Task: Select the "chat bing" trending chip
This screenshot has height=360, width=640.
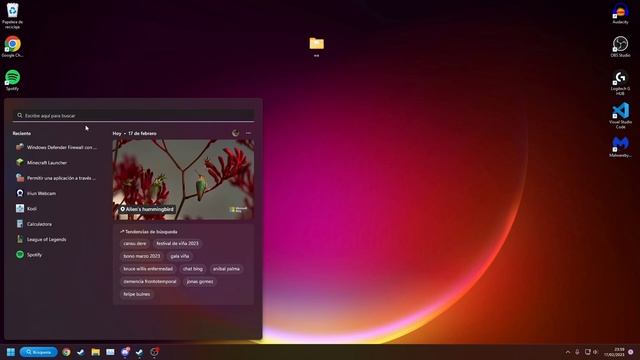Action: pyautogui.click(x=193, y=269)
